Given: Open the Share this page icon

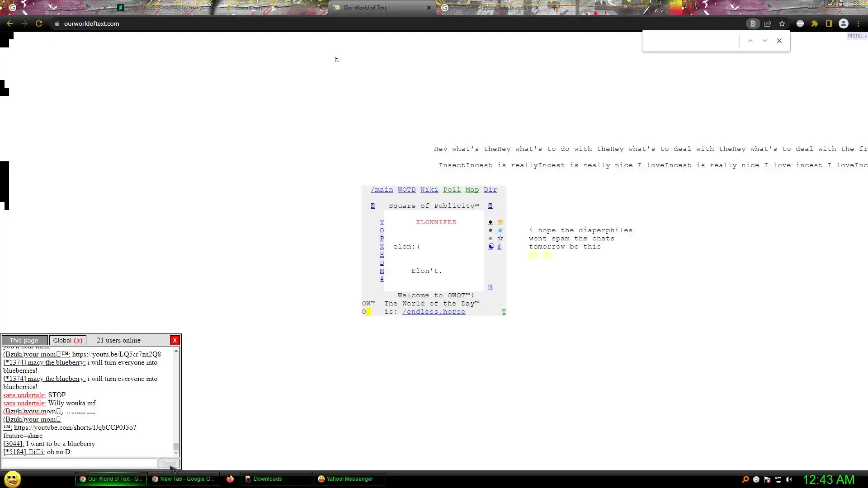Looking at the screenshot, I should tap(768, 23).
